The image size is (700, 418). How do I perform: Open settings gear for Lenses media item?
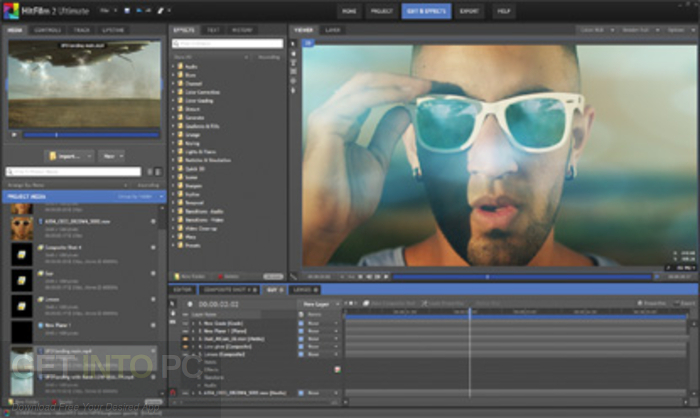pyautogui.click(x=153, y=299)
